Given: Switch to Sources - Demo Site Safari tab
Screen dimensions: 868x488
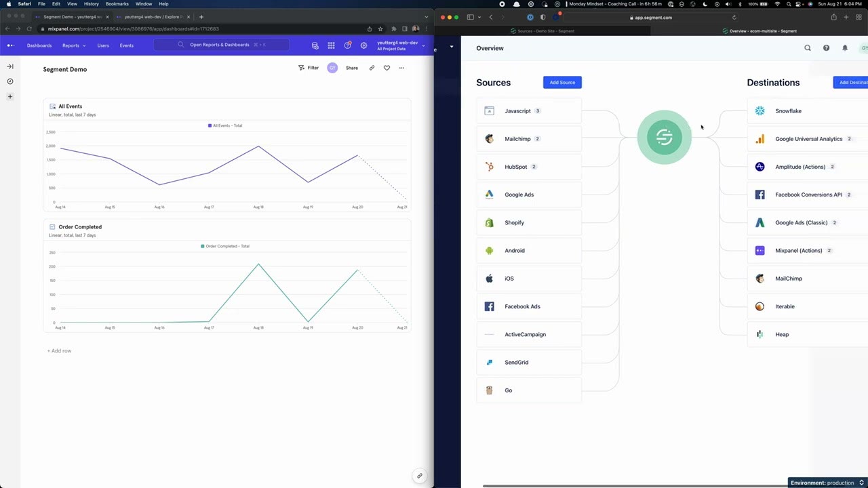Looking at the screenshot, I should point(542,31).
